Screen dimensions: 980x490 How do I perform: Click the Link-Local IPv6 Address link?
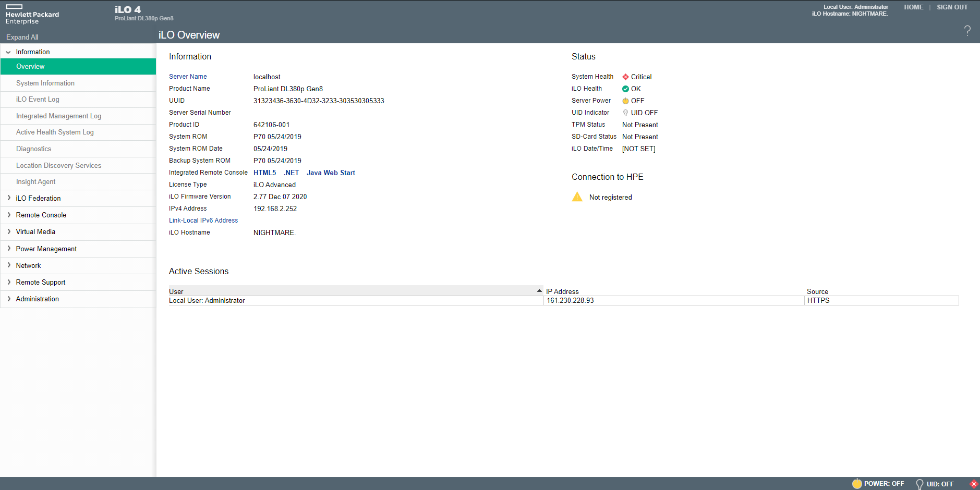point(203,220)
